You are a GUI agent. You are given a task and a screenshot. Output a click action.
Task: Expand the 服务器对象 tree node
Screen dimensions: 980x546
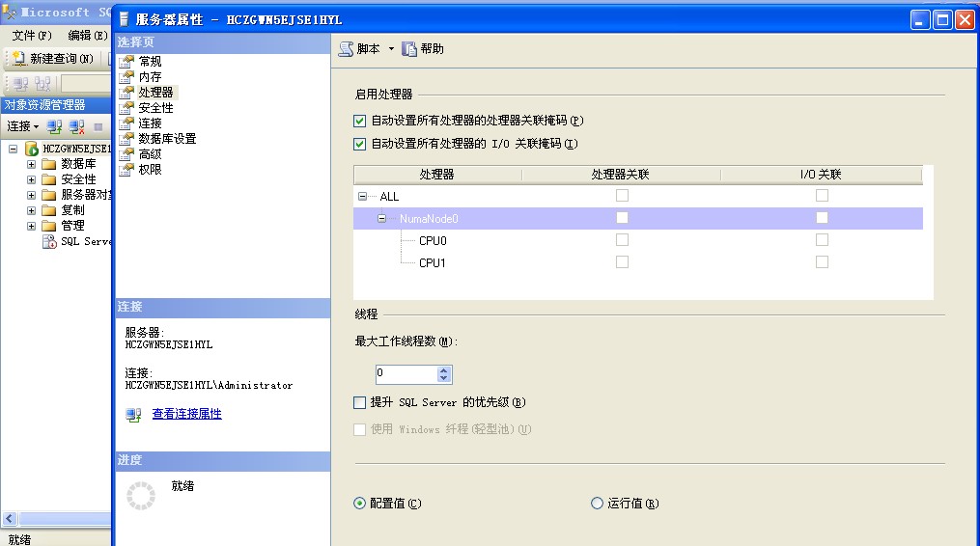tap(31, 195)
